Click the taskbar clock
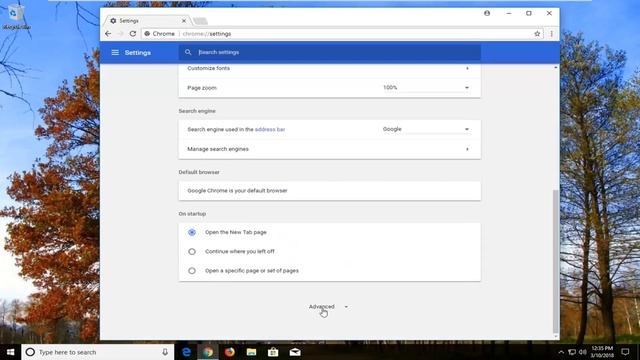640x360 pixels. point(602,352)
